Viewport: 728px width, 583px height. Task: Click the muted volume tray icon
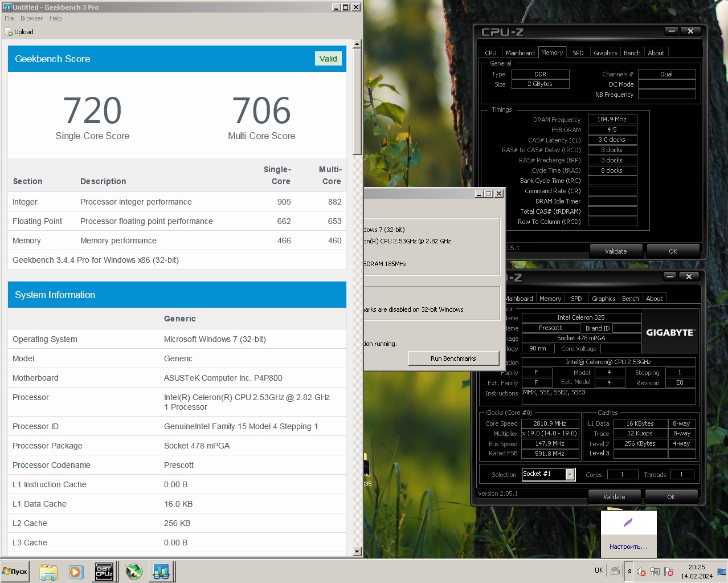click(x=641, y=572)
